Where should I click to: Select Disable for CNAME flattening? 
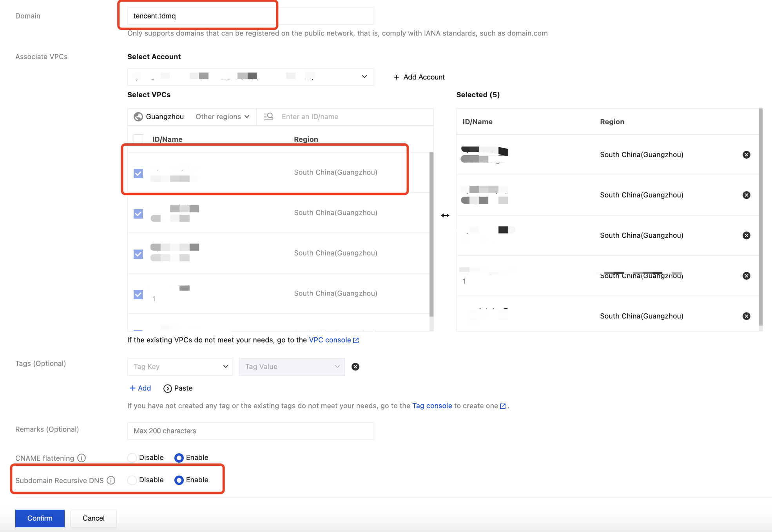[132, 458]
